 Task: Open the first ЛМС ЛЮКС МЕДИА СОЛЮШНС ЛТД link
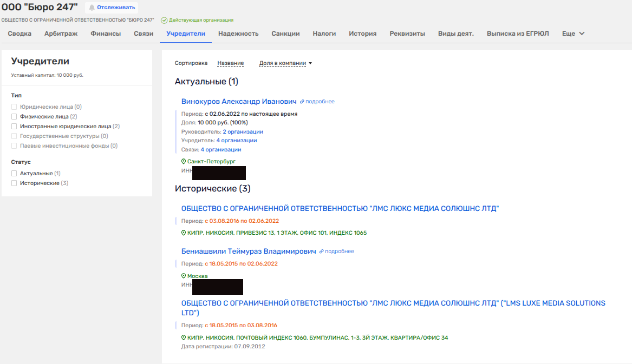click(340, 209)
